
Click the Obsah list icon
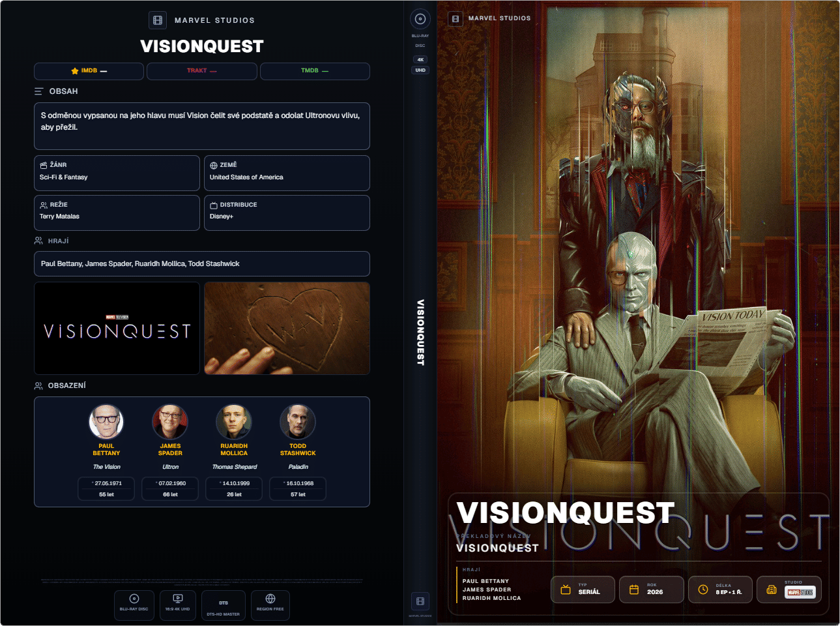coord(39,91)
